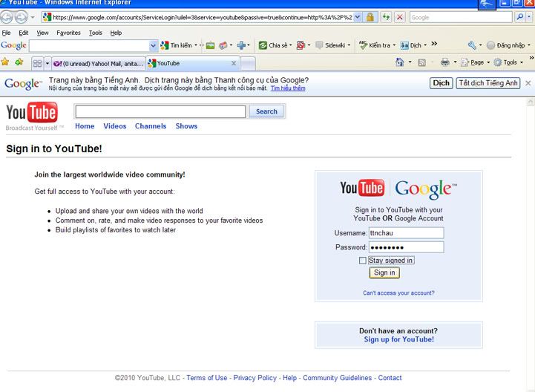Screen dimensions: 535x392
Task: Click Sign up for YouTube link
Action: [399, 339]
